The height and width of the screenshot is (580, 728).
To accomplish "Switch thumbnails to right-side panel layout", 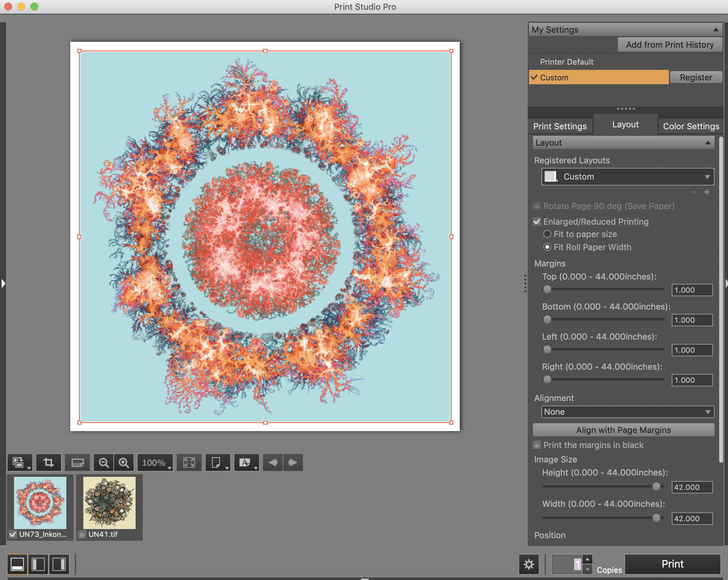I will (x=59, y=564).
